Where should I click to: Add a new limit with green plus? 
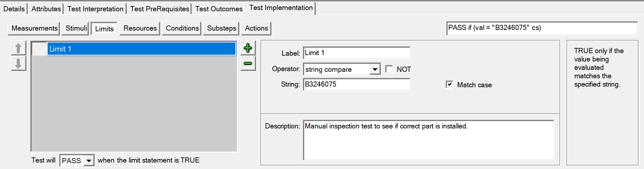click(x=248, y=48)
